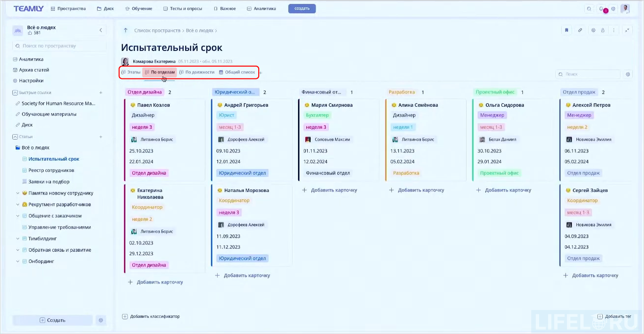The width and height of the screenshot is (644, 334).
Task: Add a quick link via the plus next to Быстрые ссылки
Action: (x=101, y=92)
